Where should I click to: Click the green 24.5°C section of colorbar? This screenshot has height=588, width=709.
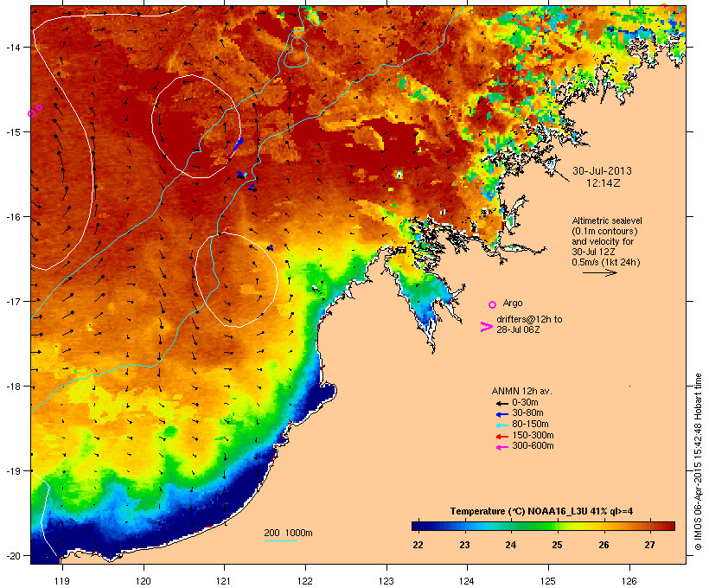[x=533, y=526]
